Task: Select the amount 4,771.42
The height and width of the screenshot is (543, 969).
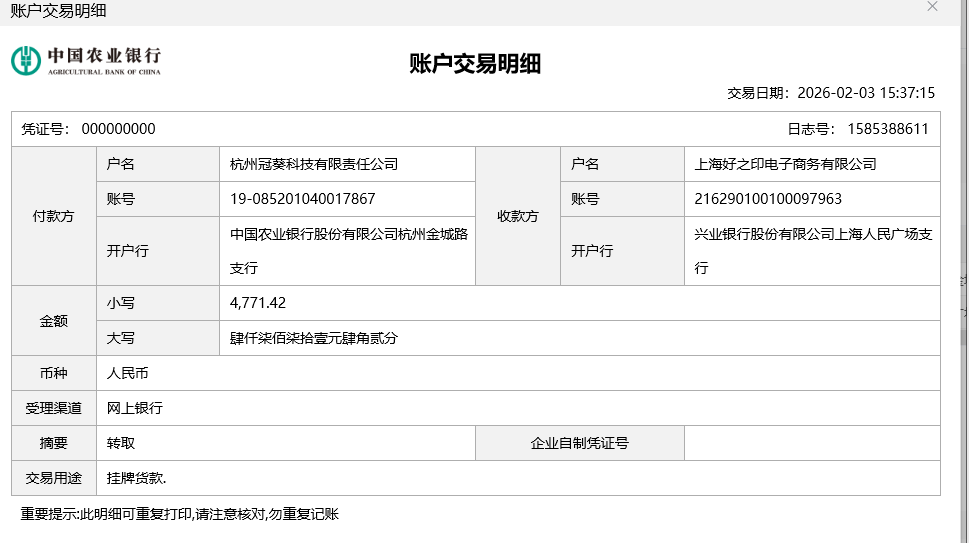Action: (x=258, y=303)
